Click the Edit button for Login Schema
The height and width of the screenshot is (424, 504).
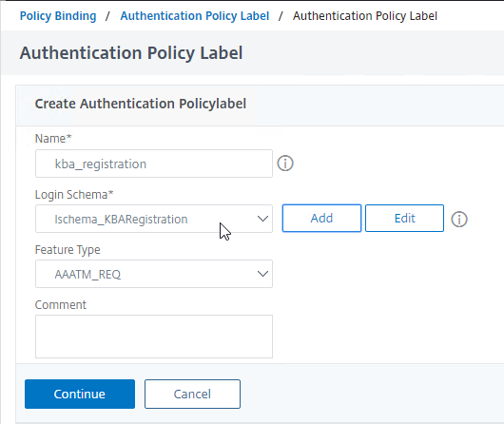coord(404,219)
